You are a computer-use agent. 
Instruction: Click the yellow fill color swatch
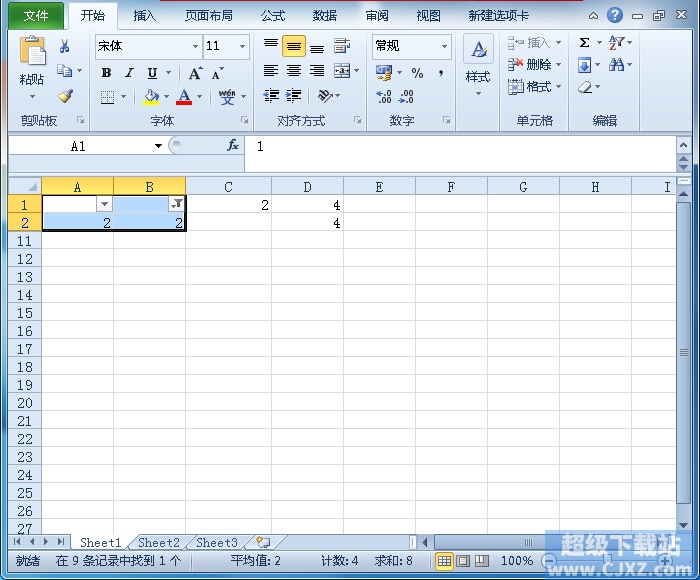tap(151, 97)
